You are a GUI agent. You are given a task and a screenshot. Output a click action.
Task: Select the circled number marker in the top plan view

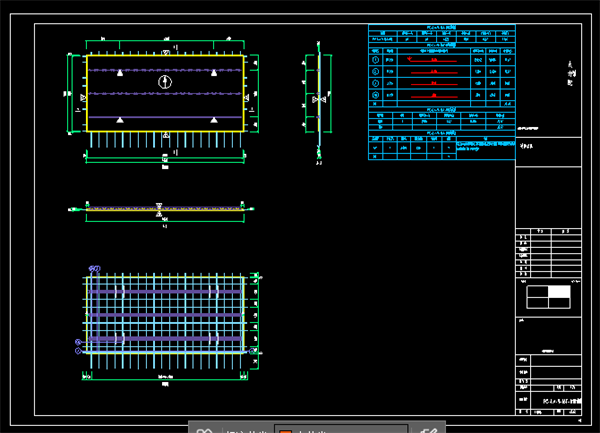point(165,82)
